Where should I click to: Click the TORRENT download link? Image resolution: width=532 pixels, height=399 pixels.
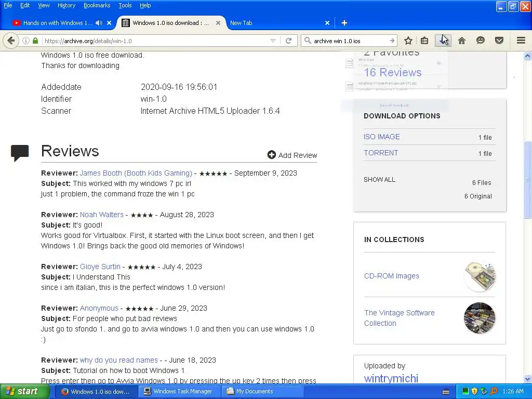pyautogui.click(x=381, y=153)
